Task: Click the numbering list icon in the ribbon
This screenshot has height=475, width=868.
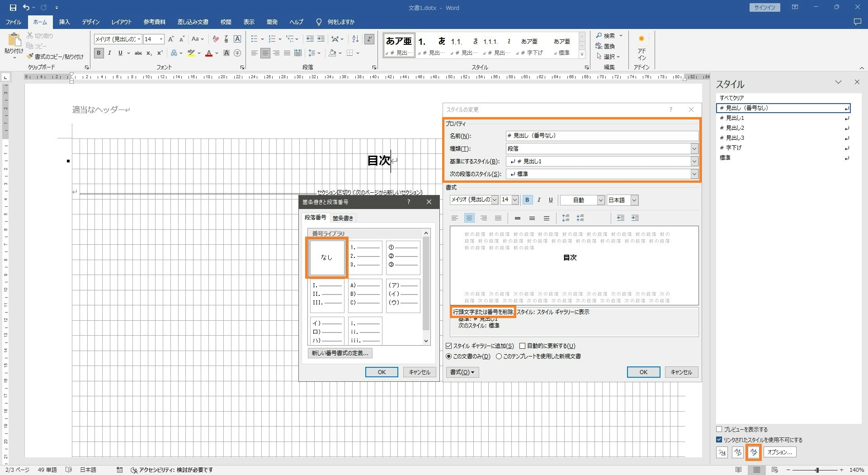Action: pos(272,39)
